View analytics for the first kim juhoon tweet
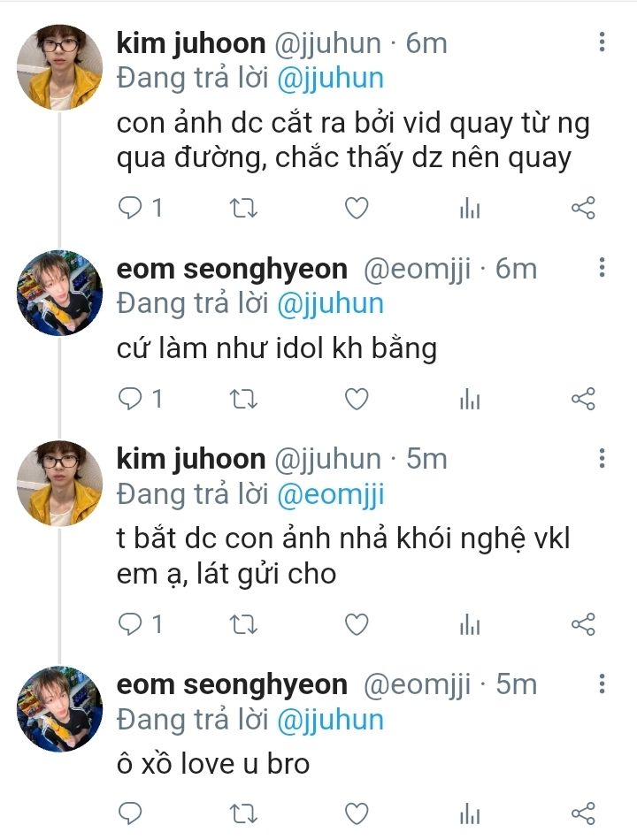Image resolution: width=637 pixels, height=840 pixels. point(469,209)
